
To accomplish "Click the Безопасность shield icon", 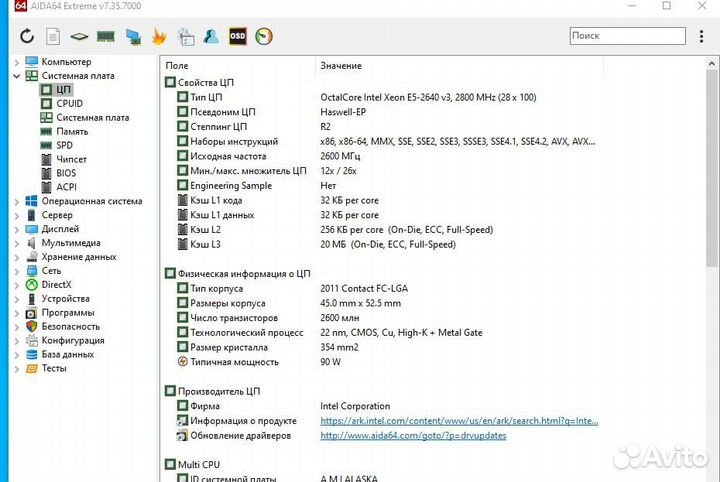I will point(31,326).
